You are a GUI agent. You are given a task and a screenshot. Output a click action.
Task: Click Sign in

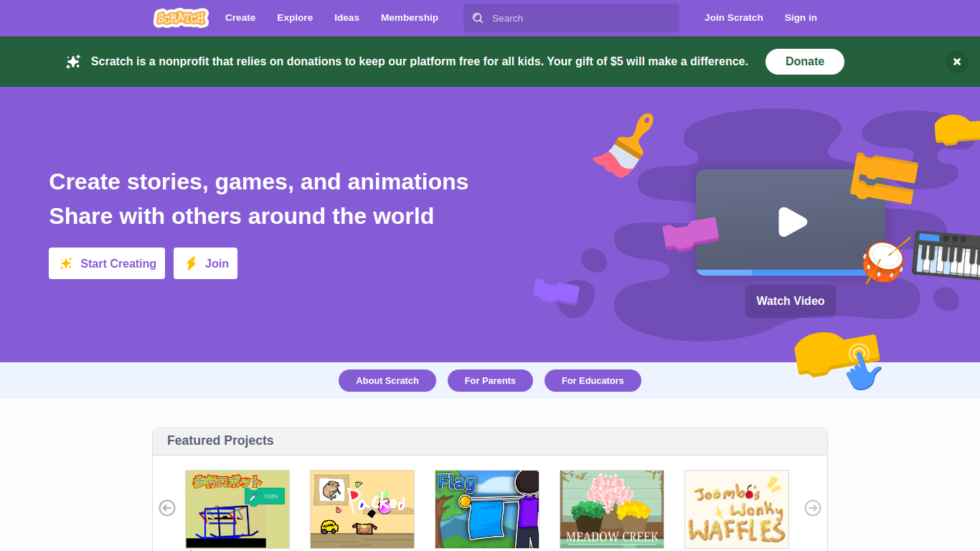[x=801, y=18]
